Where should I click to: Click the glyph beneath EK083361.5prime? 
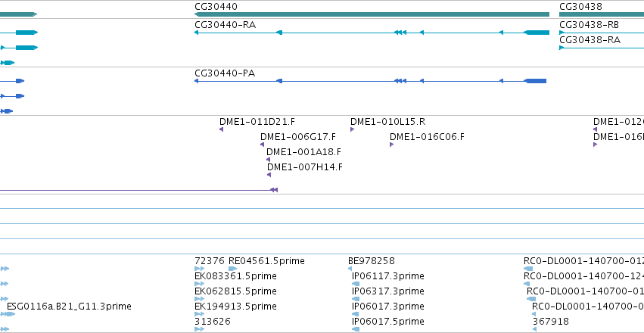pyautogui.click(x=199, y=284)
